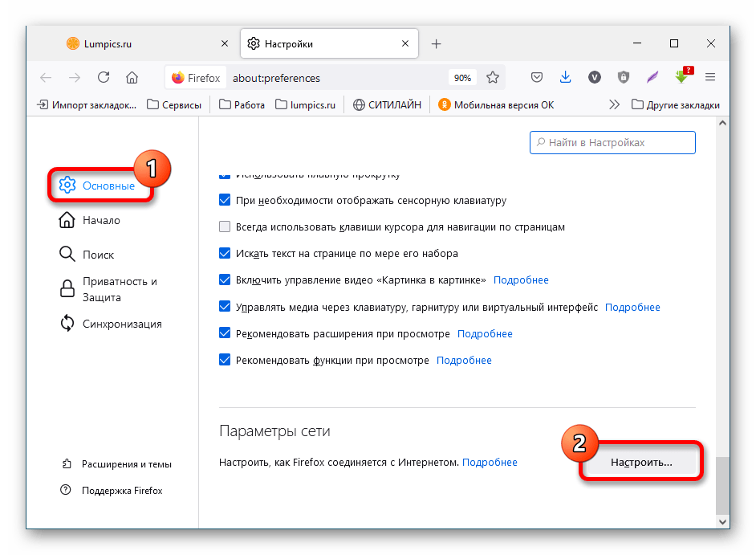Toggle recommend extensions while browsing checkbox
756x555 pixels.
click(x=225, y=333)
